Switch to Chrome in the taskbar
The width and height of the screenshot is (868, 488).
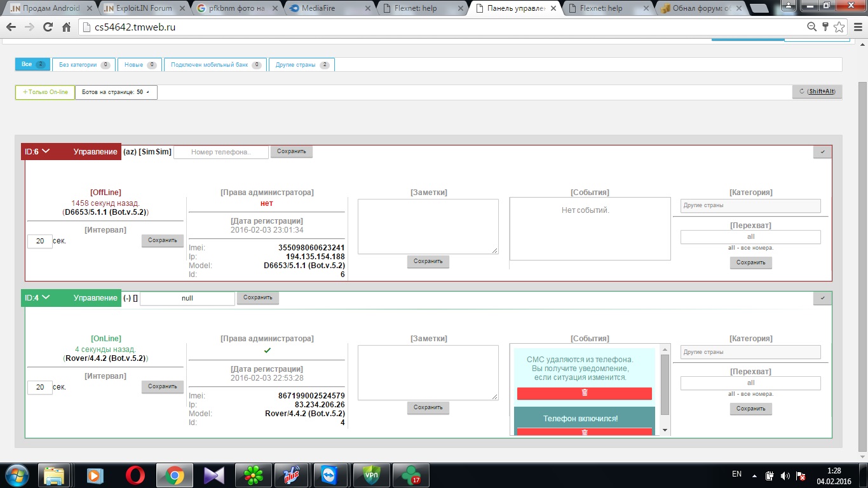[x=174, y=475]
